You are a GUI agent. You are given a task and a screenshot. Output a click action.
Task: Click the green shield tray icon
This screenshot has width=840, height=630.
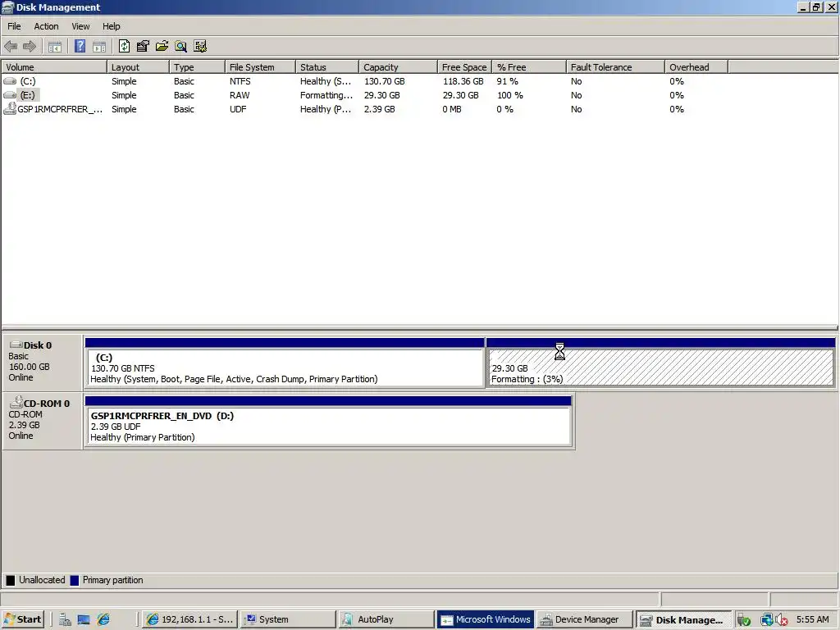click(743, 620)
